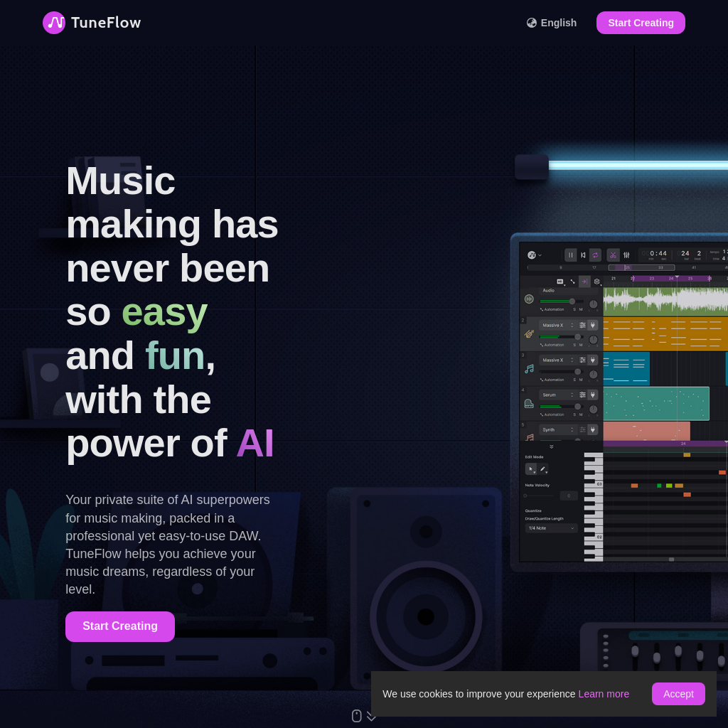The height and width of the screenshot is (728, 728).
Task: Click the violin instrument icon on track 2
Action: tap(529, 333)
